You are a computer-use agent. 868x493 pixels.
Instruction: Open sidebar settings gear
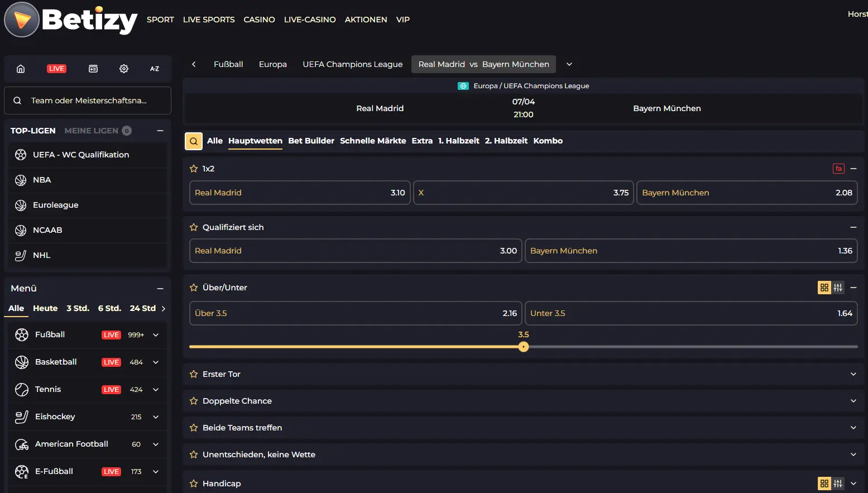(124, 69)
